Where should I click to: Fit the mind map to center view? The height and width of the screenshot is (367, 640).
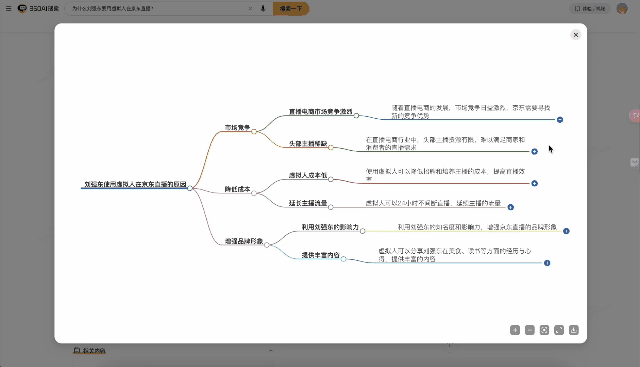point(544,330)
